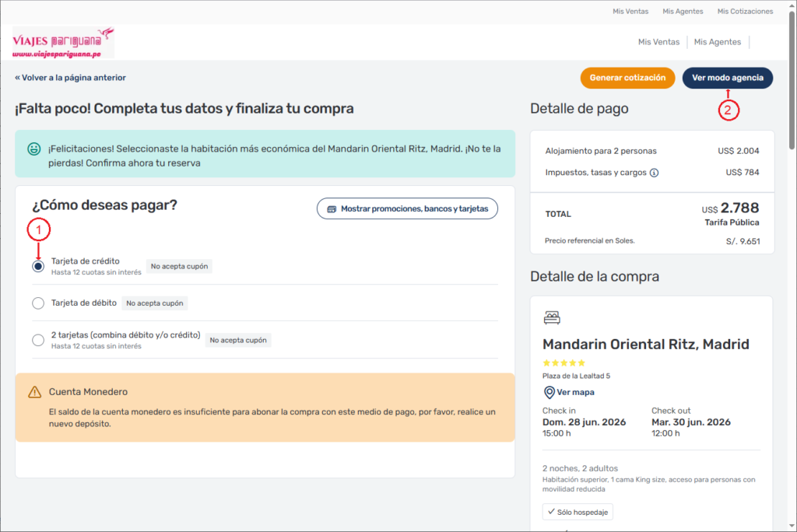Select Tarjeta de débito radio button
Viewport: 797px width, 532px height.
tap(38, 303)
